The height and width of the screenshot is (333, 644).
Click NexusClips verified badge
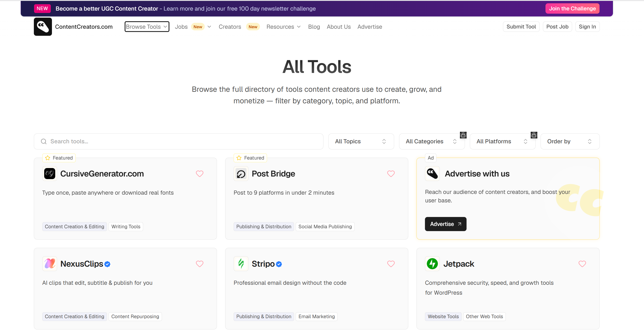click(107, 264)
